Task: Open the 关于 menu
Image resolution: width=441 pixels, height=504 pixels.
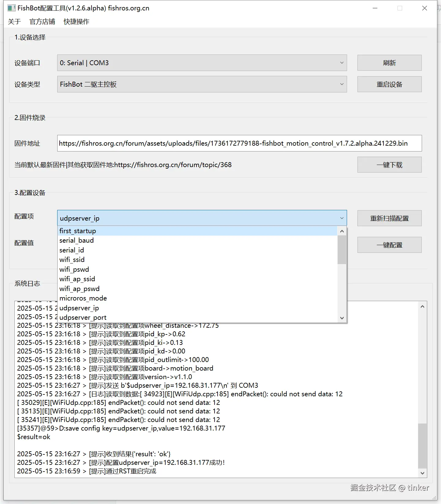Action: tap(14, 21)
